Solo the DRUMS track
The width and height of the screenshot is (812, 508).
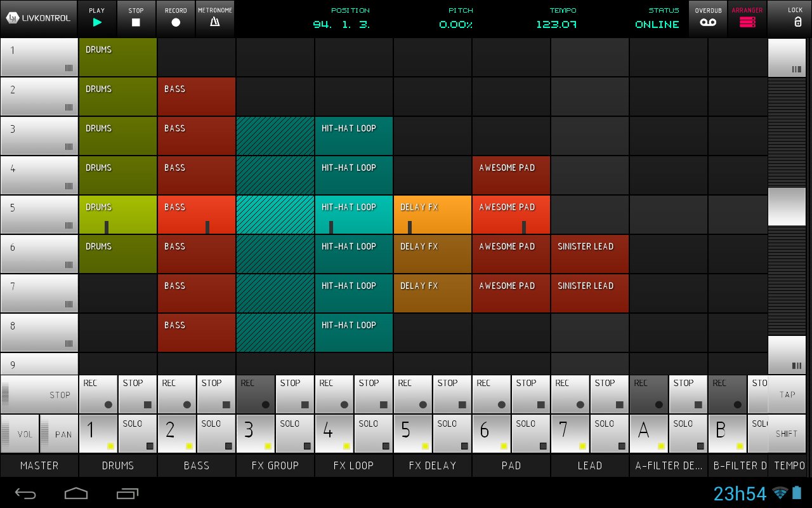coord(138,434)
